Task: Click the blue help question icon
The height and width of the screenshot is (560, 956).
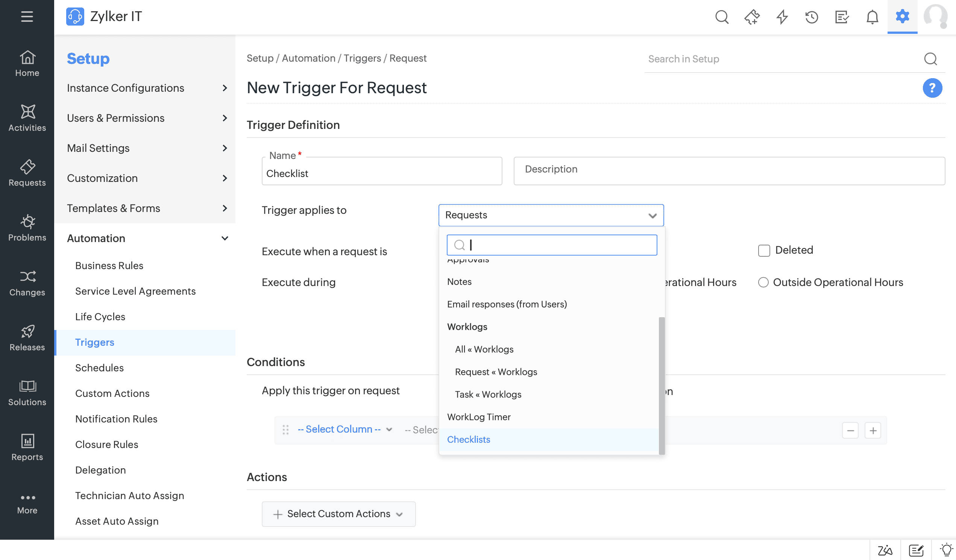Action: pyautogui.click(x=932, y=88)
